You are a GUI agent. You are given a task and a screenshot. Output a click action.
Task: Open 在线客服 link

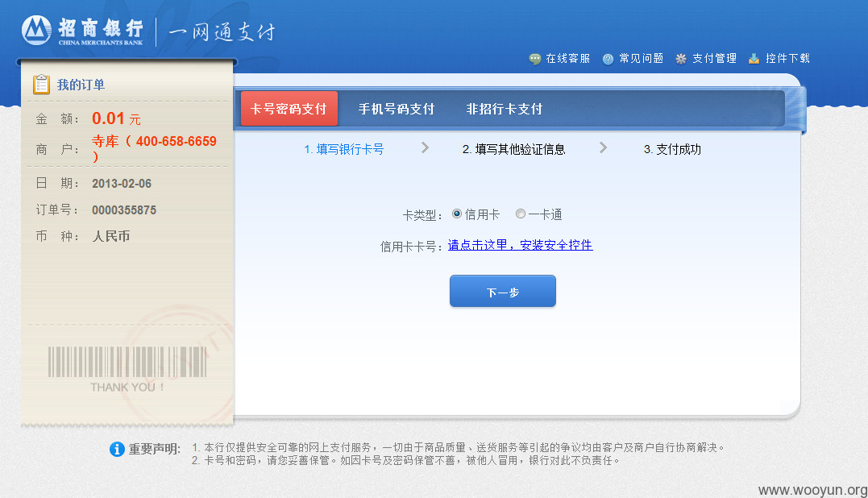click(568, 59)
